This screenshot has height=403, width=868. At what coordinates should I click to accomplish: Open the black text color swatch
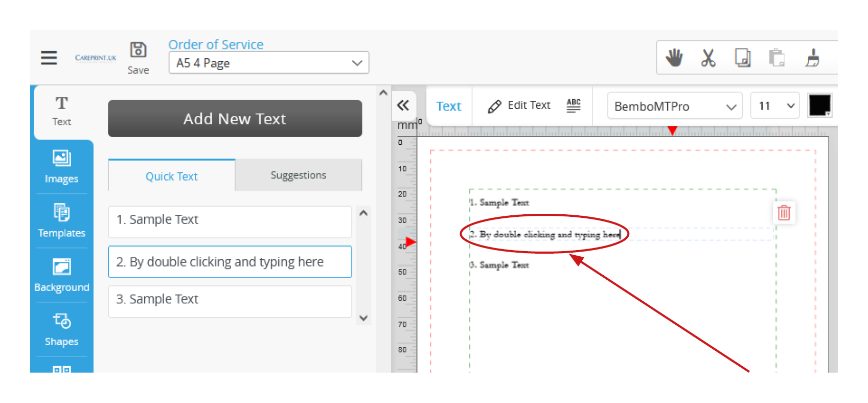pyautogui.click(x=819, y=105)
